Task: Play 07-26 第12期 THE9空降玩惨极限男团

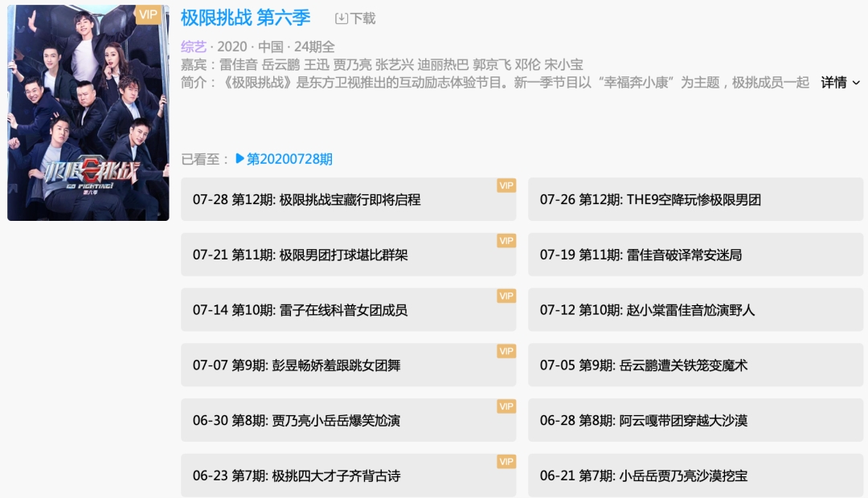Action: (x=695, y=199)
